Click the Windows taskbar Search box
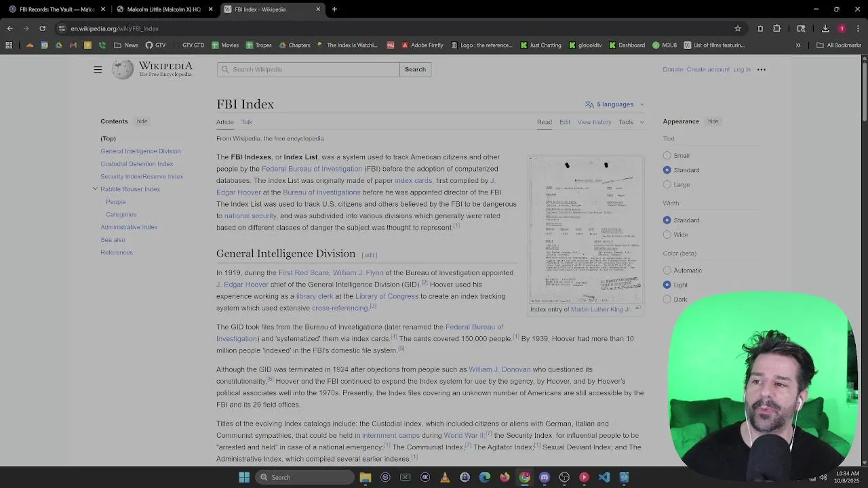Viewport: 868px width, 488px height. tap(305, 477)
